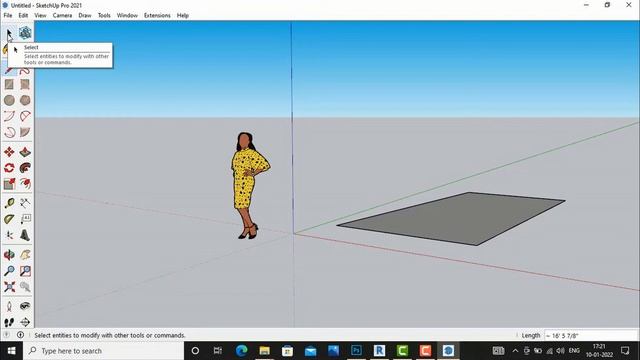Switch to Revit on taskbar

coord(379,351)
